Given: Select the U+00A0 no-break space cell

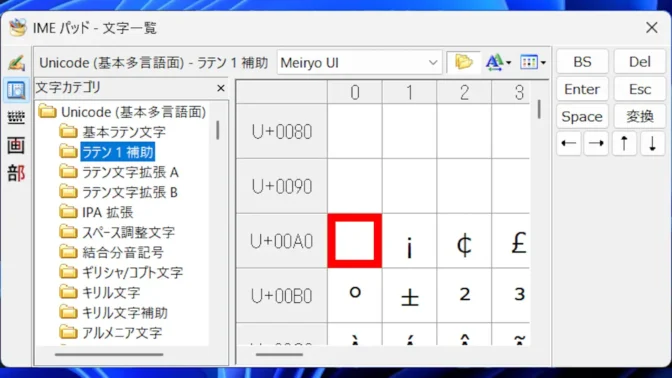Looking at the screenshot, I should pos(354,241).
